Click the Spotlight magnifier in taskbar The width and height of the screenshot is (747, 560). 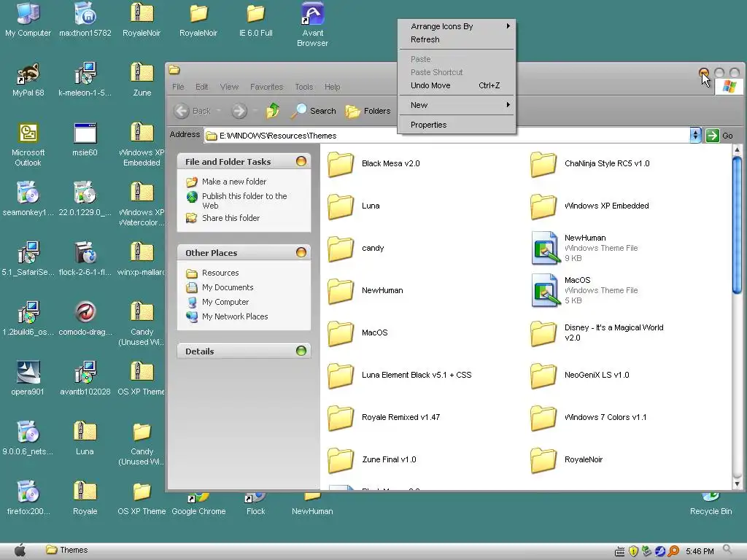[727, 551]
